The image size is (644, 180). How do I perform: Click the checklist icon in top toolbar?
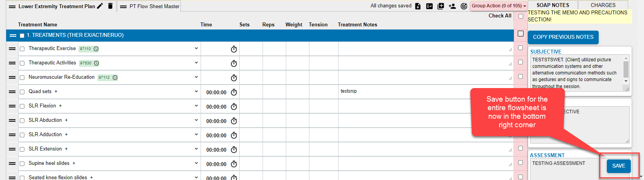point(429,6)
